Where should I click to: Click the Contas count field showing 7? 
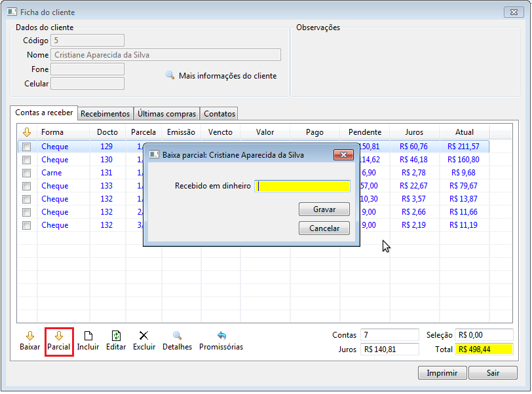pyautogui.click(x=389, y=335)
